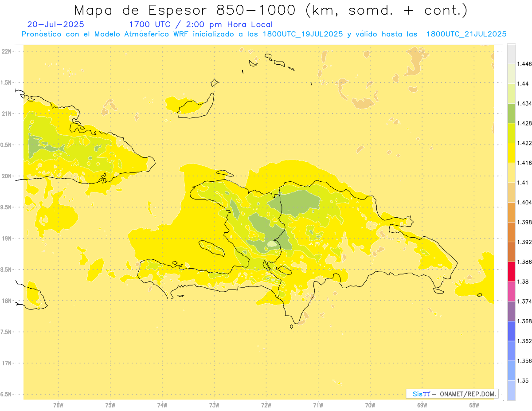This screenshot has width=532, height=411.
Task: Pick the deep blue legend swatch above 1.362
Action: tap(511, 331)
